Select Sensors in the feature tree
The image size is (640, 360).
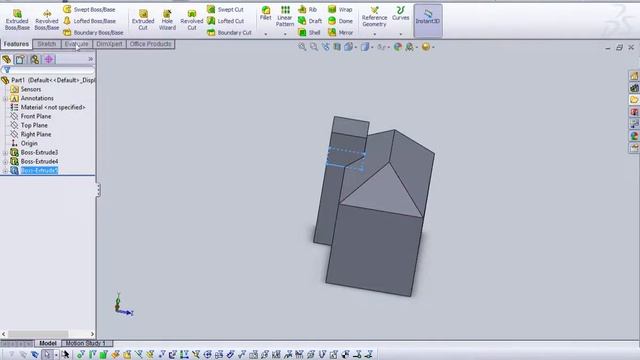[x=26, y=89]
